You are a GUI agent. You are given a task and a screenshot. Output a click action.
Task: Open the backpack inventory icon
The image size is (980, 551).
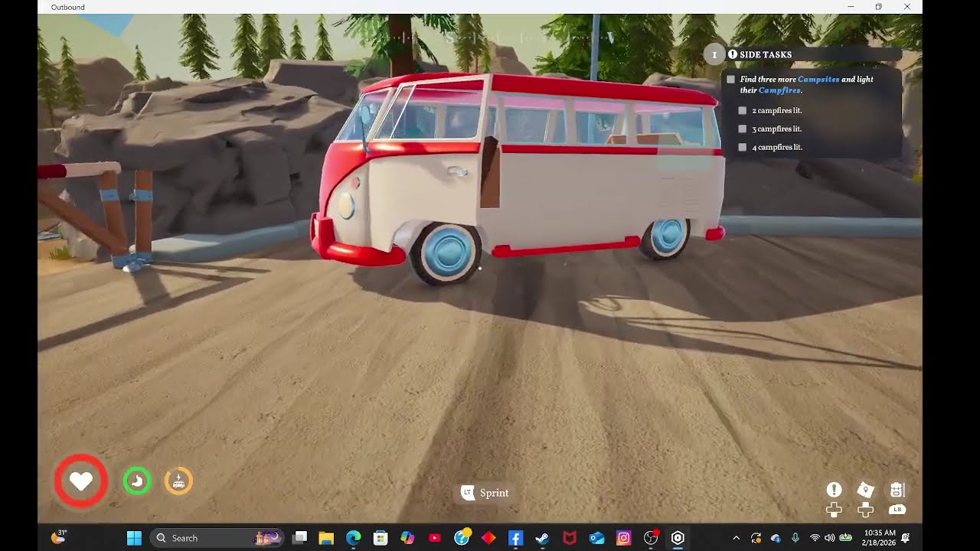(x=897, y=490)
